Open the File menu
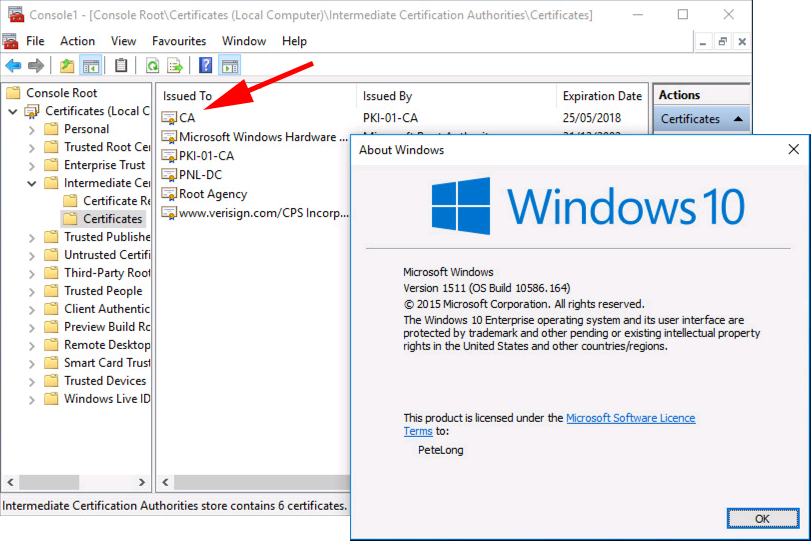 tap(35, 41)
